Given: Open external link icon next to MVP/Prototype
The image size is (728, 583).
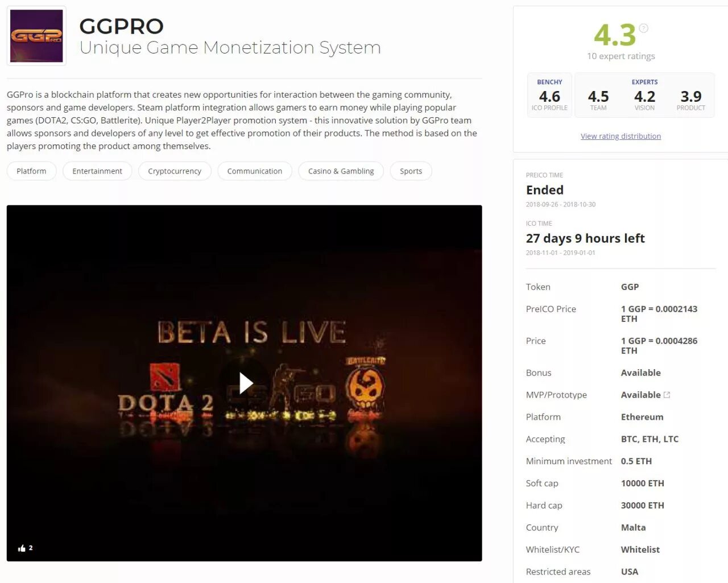Looking at the screenshot, I should click(667, 395).
